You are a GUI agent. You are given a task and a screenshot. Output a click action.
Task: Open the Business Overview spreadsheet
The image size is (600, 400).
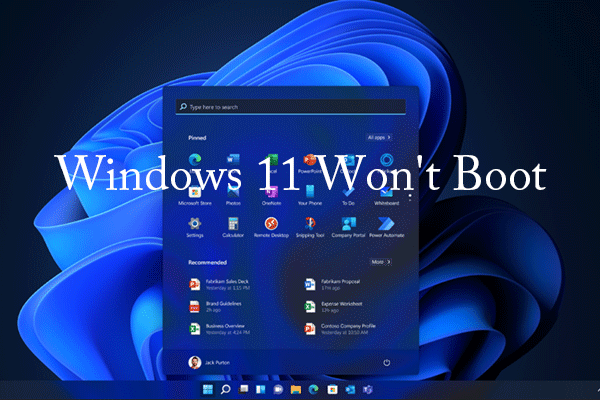220,329
